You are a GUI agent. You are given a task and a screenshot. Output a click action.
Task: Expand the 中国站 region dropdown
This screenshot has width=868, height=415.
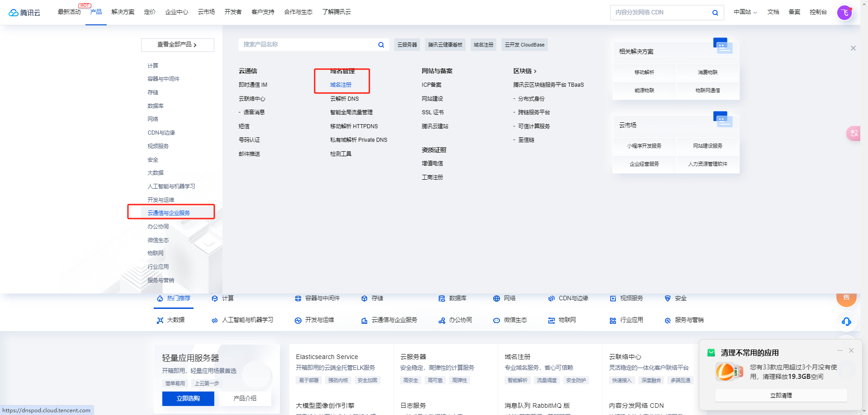(x=745, y=12)
